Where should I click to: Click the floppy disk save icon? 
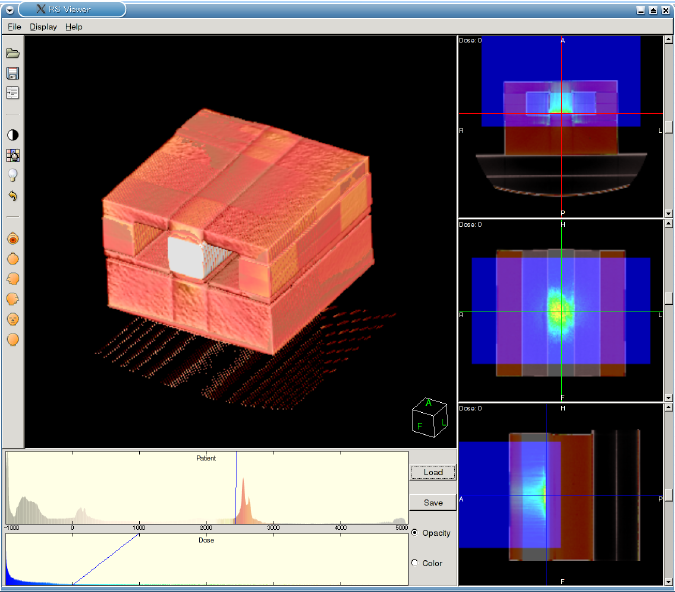13,73
